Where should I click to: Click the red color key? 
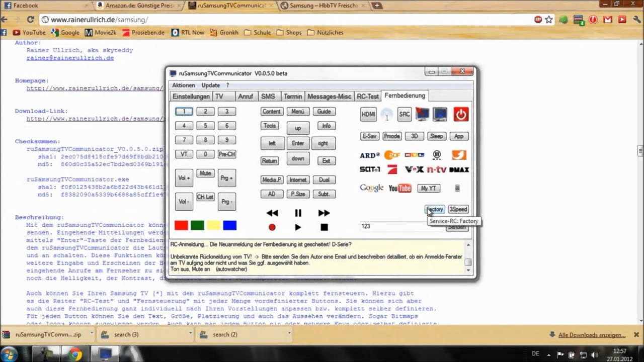click(181, 225)
